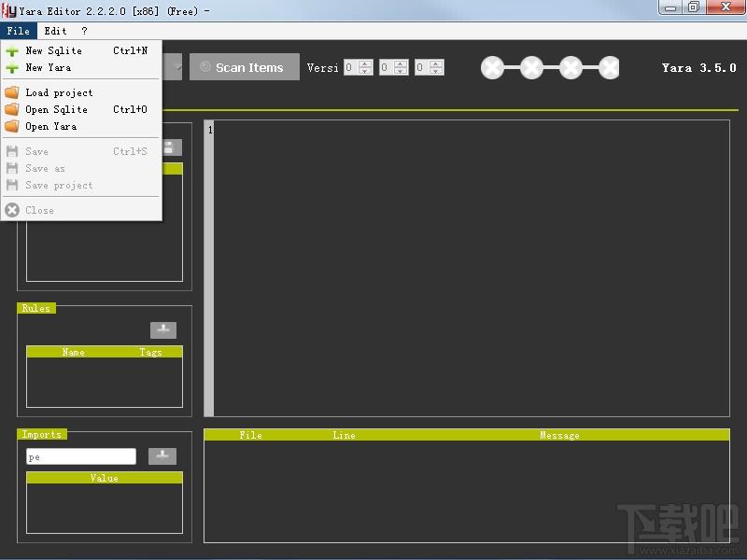
Task: Click the add button in the Rules panel
Action: tap(163, 330)
